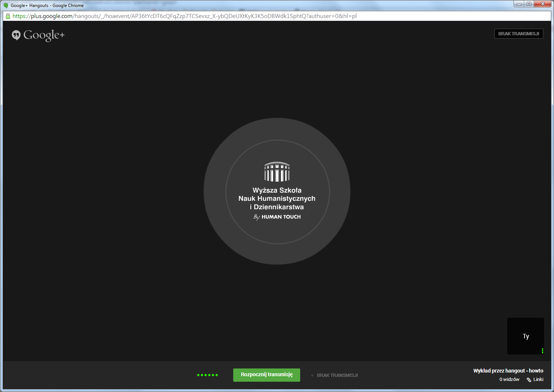The image size is (554, 392).
Task: Click the green volume dots on Ty thumbnail
Action: point(543,351)
